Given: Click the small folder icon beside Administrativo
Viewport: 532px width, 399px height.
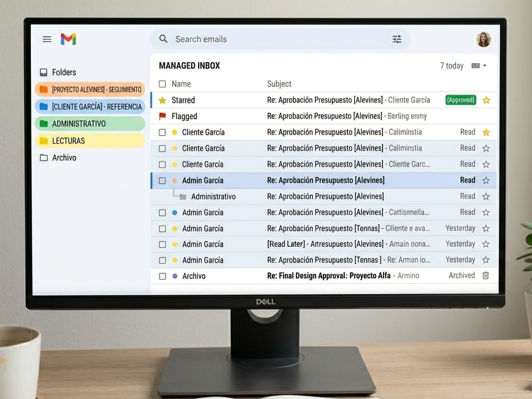Looking at the screenshot, I should click(183, 197).
